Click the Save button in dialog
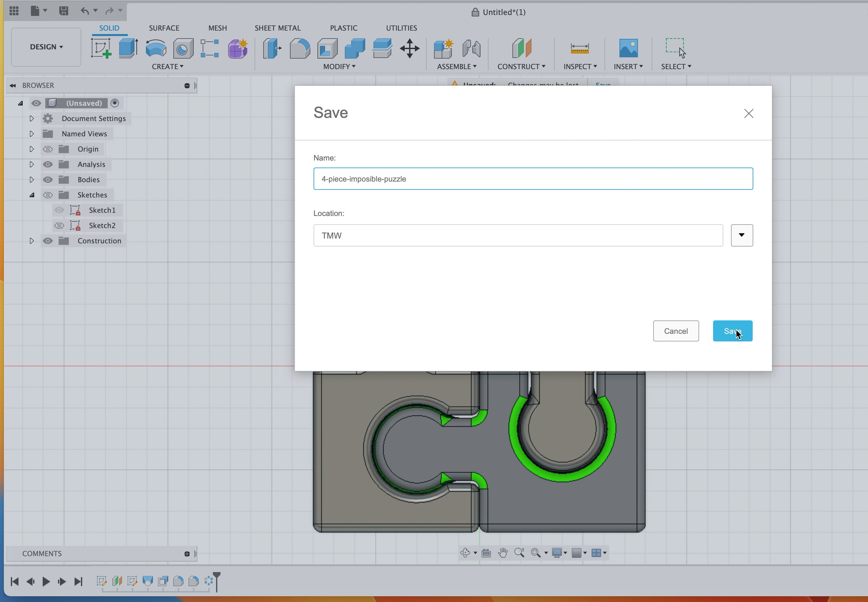Viewport: 868px width, 602px height. [x=732, y=331]
